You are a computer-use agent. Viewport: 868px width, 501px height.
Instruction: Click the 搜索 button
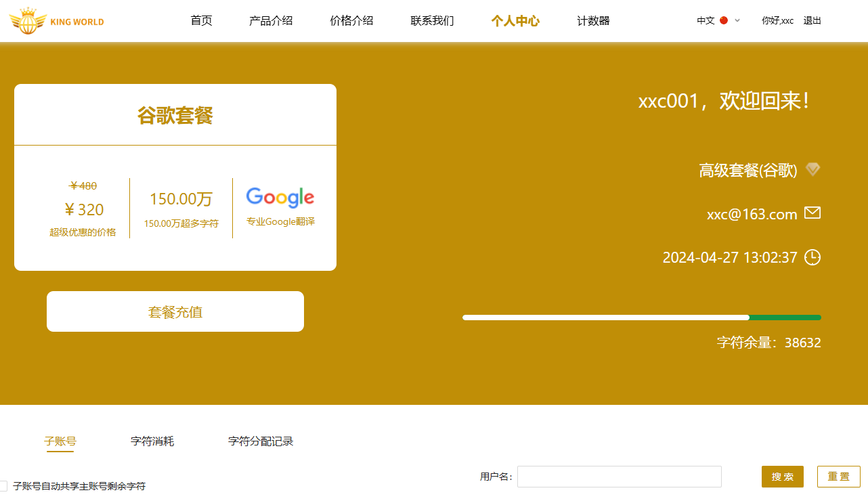pos(782,476)
